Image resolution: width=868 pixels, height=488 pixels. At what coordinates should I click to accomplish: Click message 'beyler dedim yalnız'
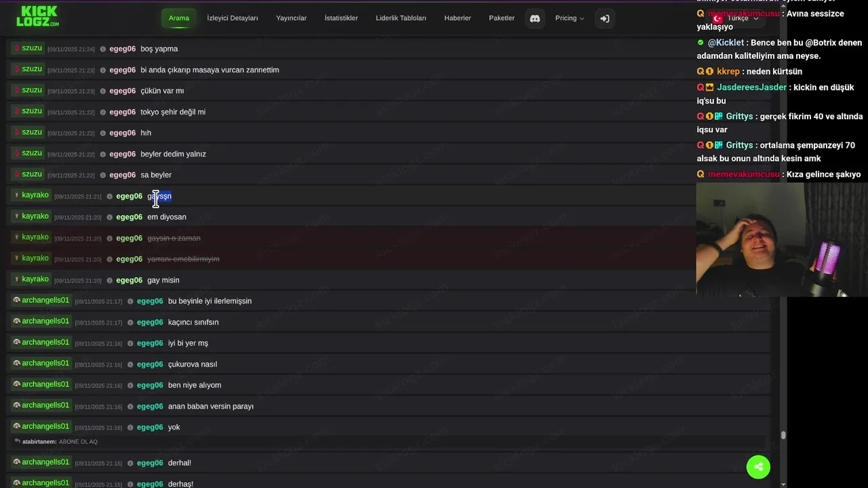click(173, 154)
